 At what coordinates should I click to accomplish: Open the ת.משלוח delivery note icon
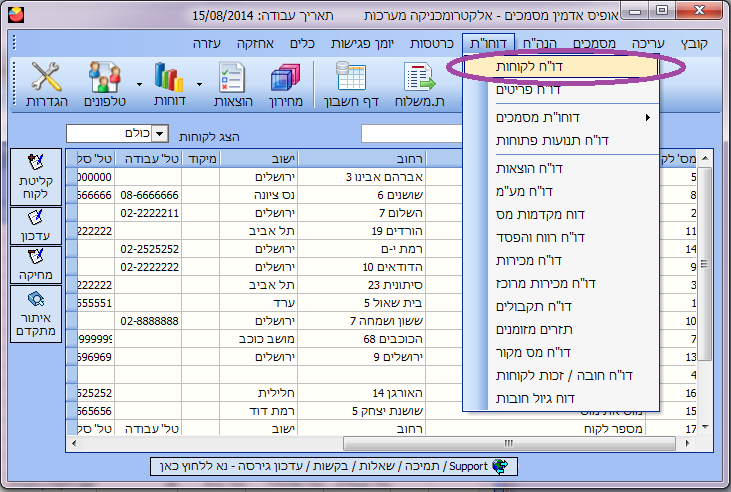tap(419, 84)
